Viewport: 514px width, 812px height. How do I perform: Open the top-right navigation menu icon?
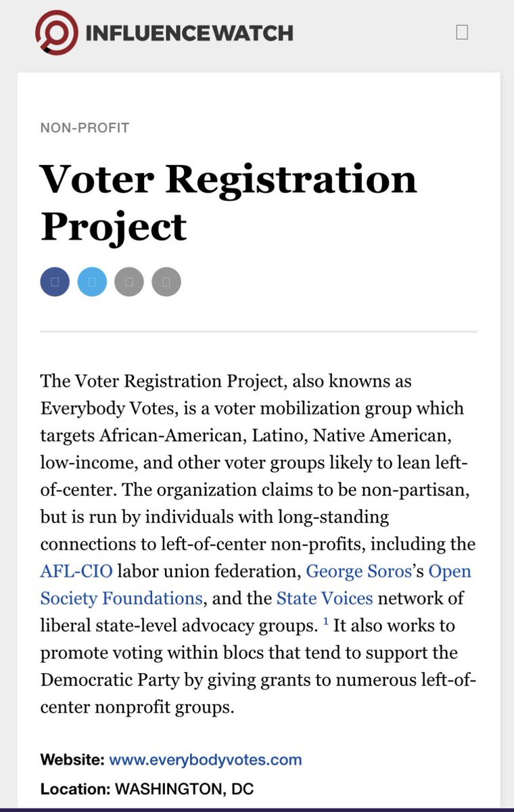point(462,32)
